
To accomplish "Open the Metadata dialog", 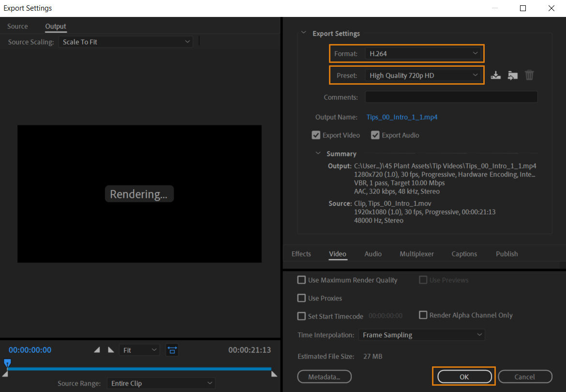I will coord(324,377).
